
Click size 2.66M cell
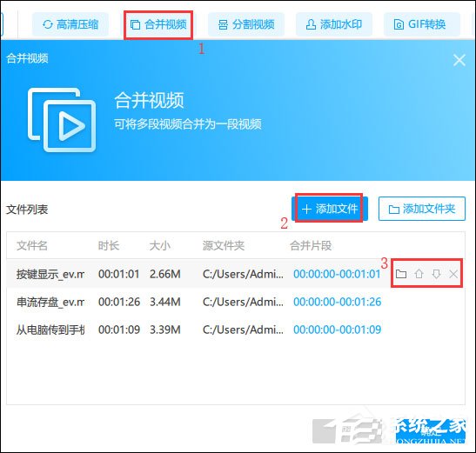coord(165,274)
